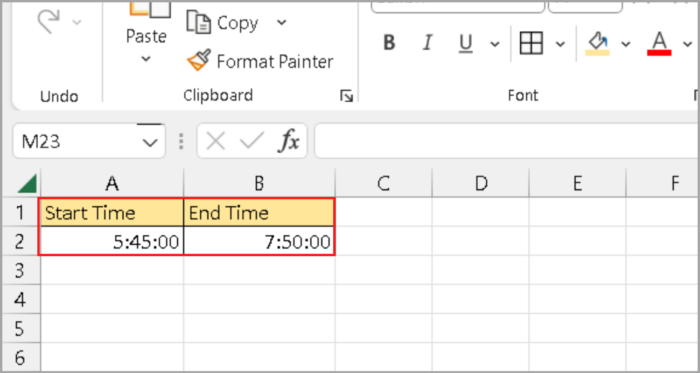This screenshot has width=700, height=373.
Task: Open the Clipboard dialog launcher
Action: click(x=346, y=95)
